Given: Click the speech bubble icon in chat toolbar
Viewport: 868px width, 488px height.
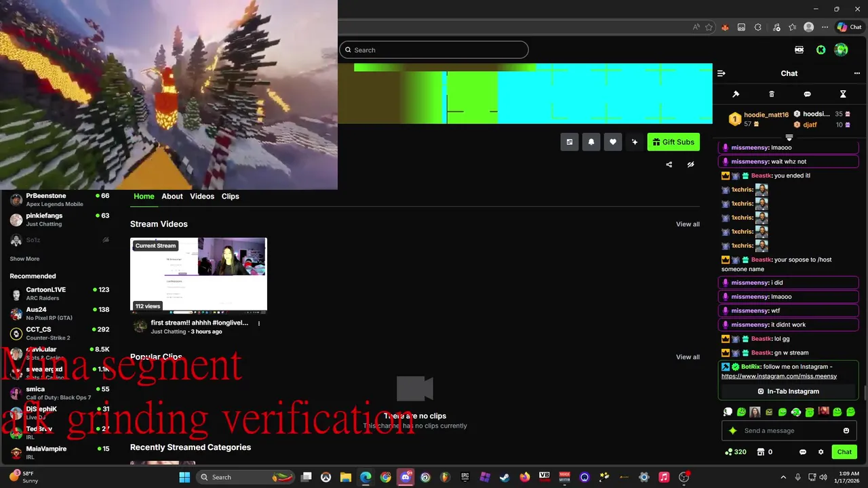Looking at the screenshot, I should [807, 94].
